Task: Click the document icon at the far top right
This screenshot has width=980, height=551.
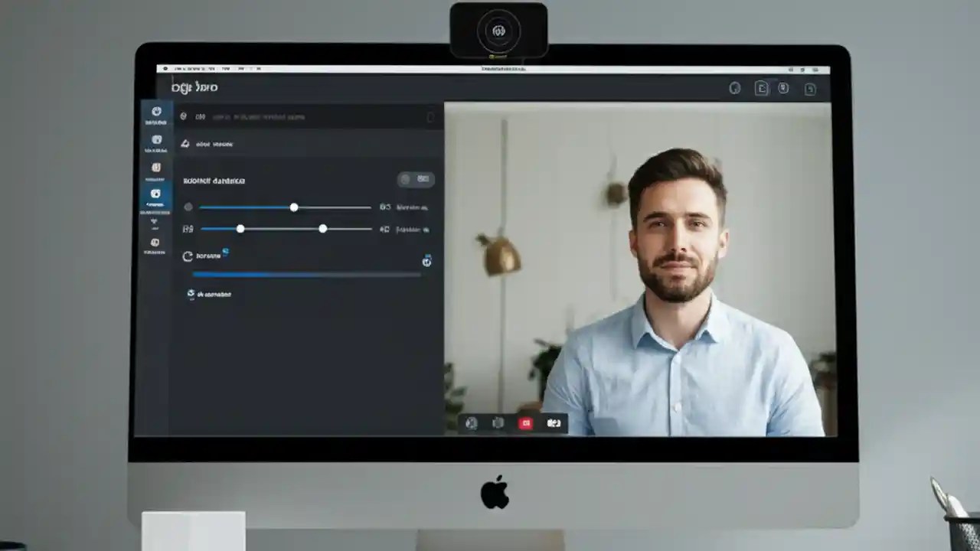Action: (809, 88)
